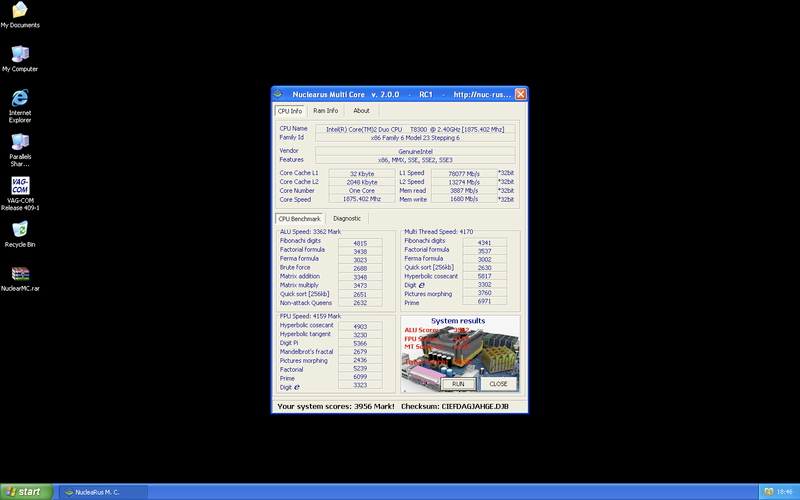Click the Features field x86, MMX, SSE
The image size is (800, 500).
pyautogui.click(x=415, y=160)
